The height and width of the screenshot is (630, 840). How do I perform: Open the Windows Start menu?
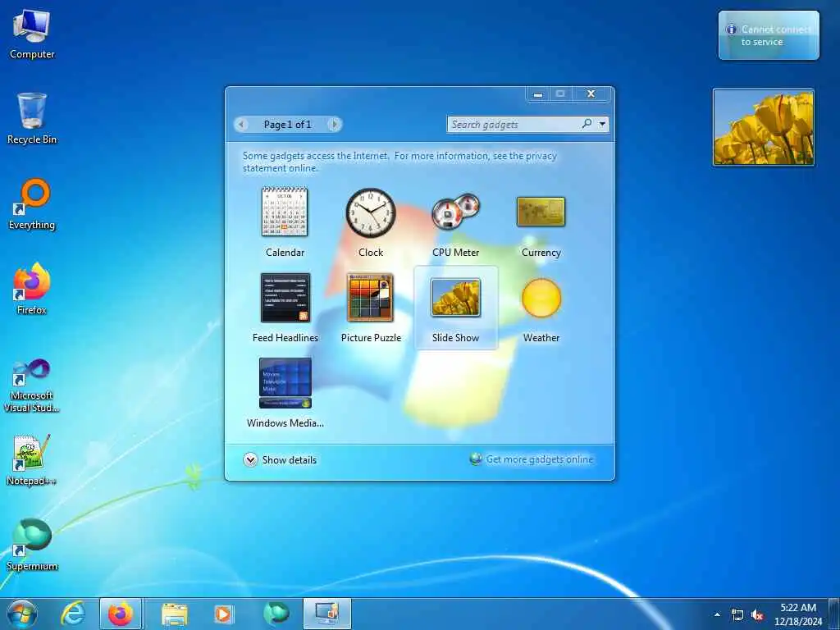click(22, 614)
